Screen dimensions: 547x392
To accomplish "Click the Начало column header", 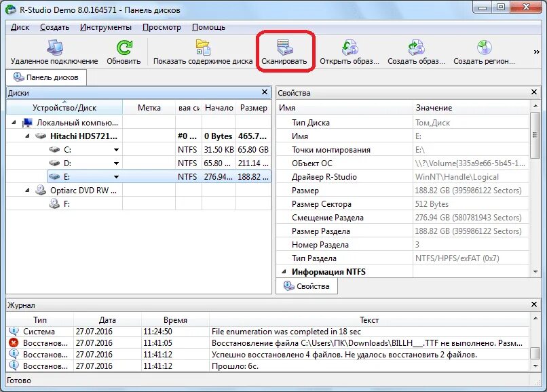I will pos(219,107).
